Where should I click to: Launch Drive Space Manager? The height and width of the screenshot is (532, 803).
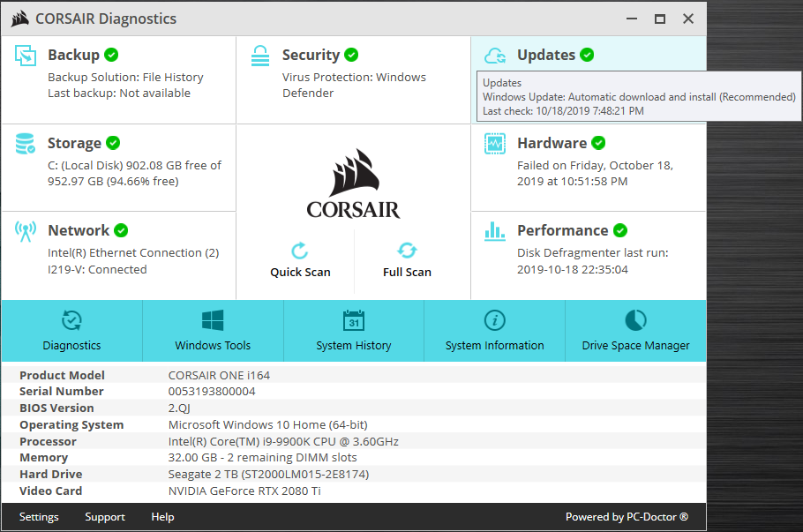click(x=635, y=331)
